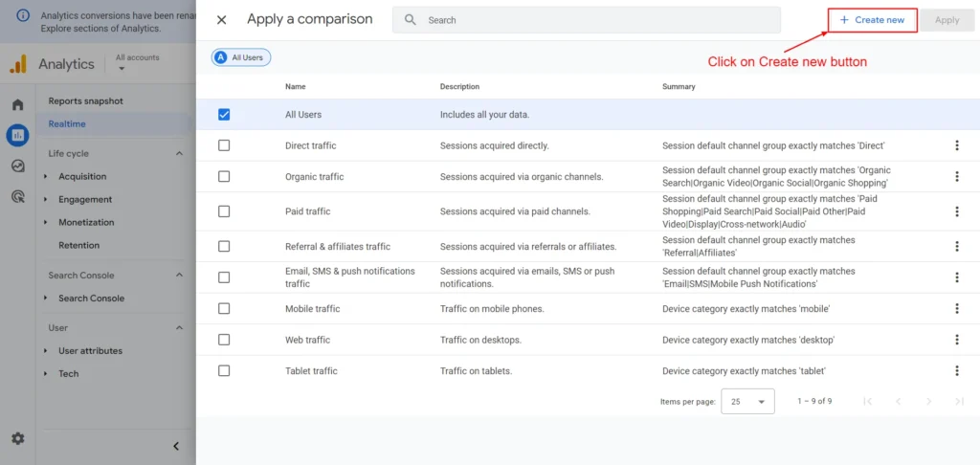Open more options for Mobile traffic
980x465 pixels.
(x=956, y=309)
